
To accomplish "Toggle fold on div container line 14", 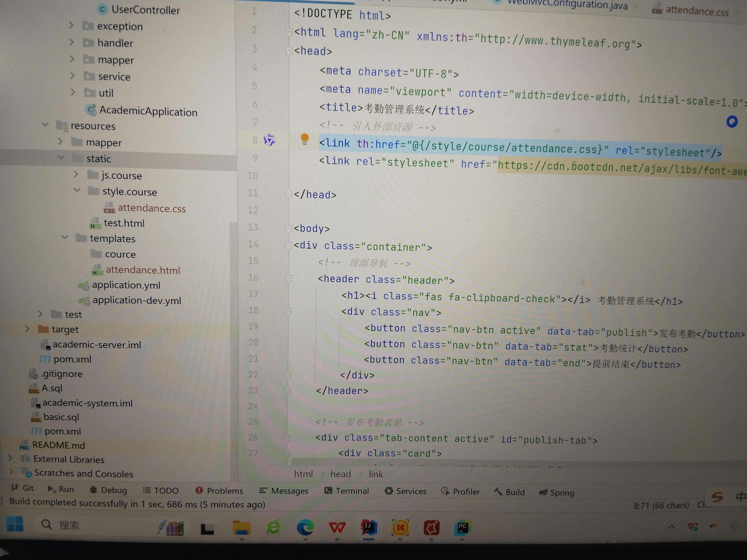I will [288, 245].
